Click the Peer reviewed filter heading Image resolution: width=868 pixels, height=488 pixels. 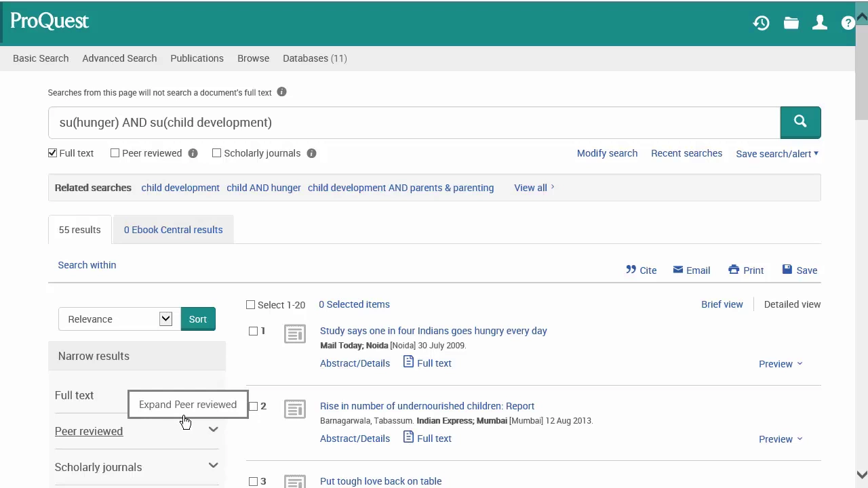pyautogui.click(x=89, y=431)
